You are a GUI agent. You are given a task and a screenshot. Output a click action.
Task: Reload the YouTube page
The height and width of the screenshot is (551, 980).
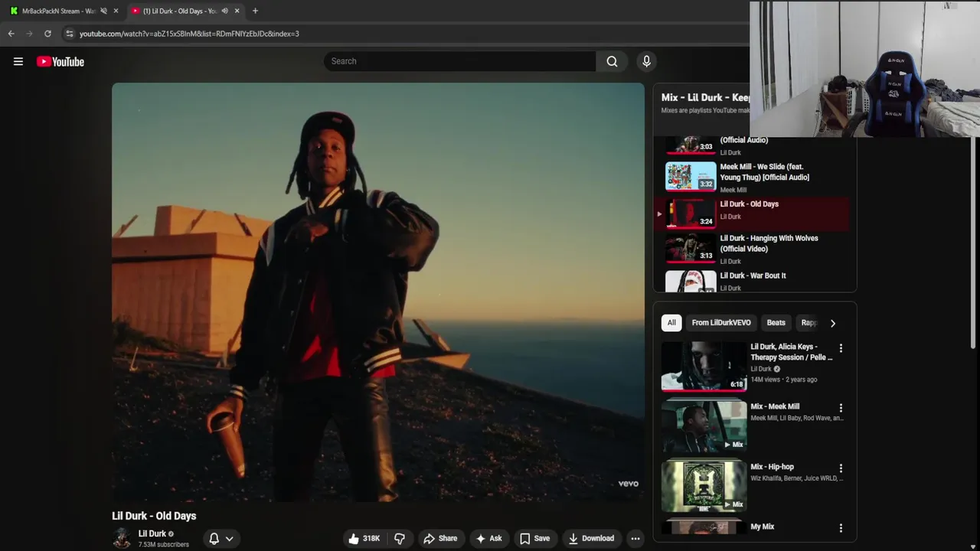pos(47,34)
